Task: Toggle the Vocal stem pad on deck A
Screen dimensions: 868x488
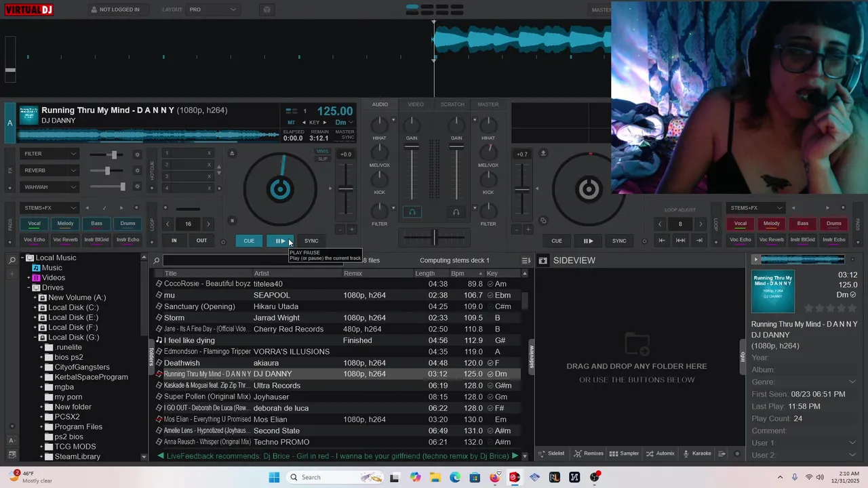Action: tap(34, 223)
